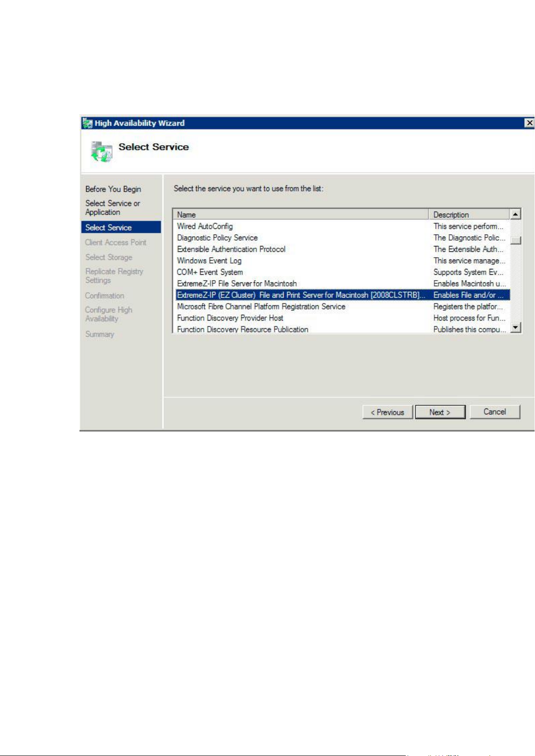Image resolution: width=535 pixels, height=756 pixels.
Task: Click description 'Registers the platfor...'
Action: pos(468,307)
